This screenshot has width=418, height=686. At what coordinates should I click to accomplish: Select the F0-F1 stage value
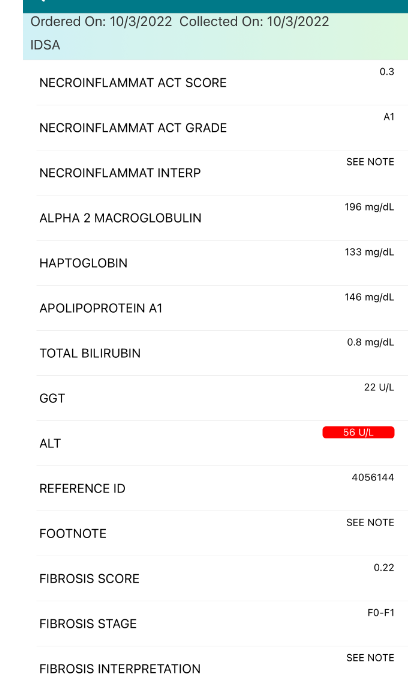[x=380, y=612]
